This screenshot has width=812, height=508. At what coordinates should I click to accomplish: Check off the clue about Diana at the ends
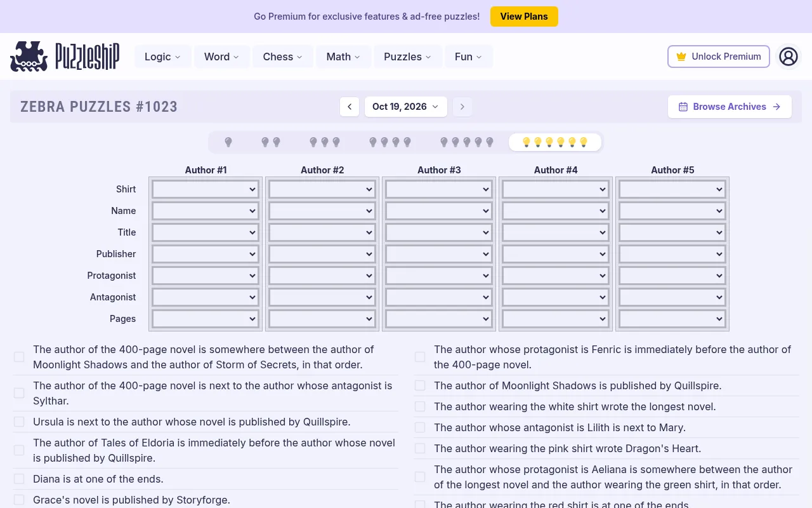19,479
